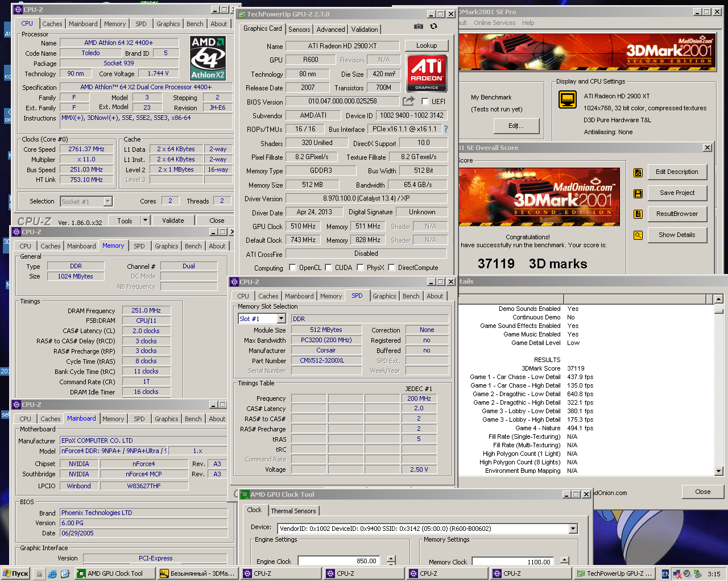Enable the DirectCompute checkbox
Screen dimensions: 728x582
[391, 267]
